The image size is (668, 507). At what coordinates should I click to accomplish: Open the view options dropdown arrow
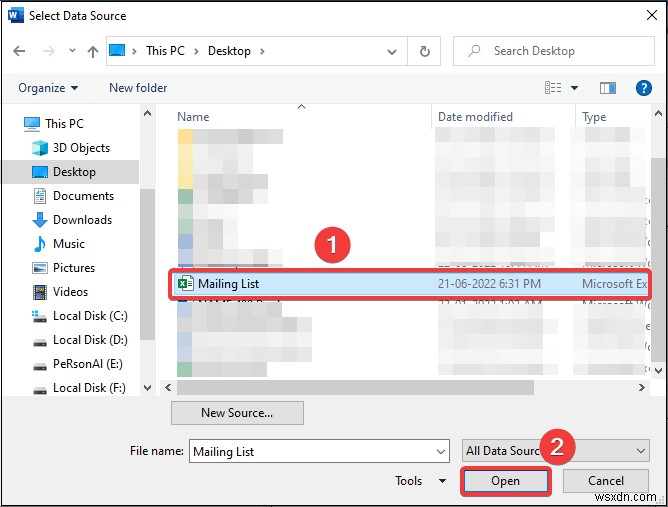[574, 88]
